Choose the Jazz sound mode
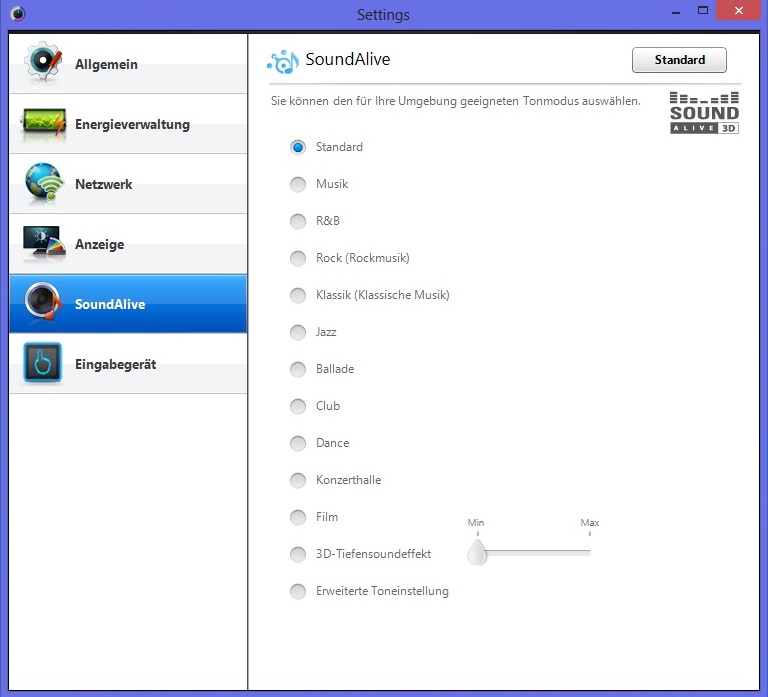Screen dimensions: 768x697 coord(298,332)
